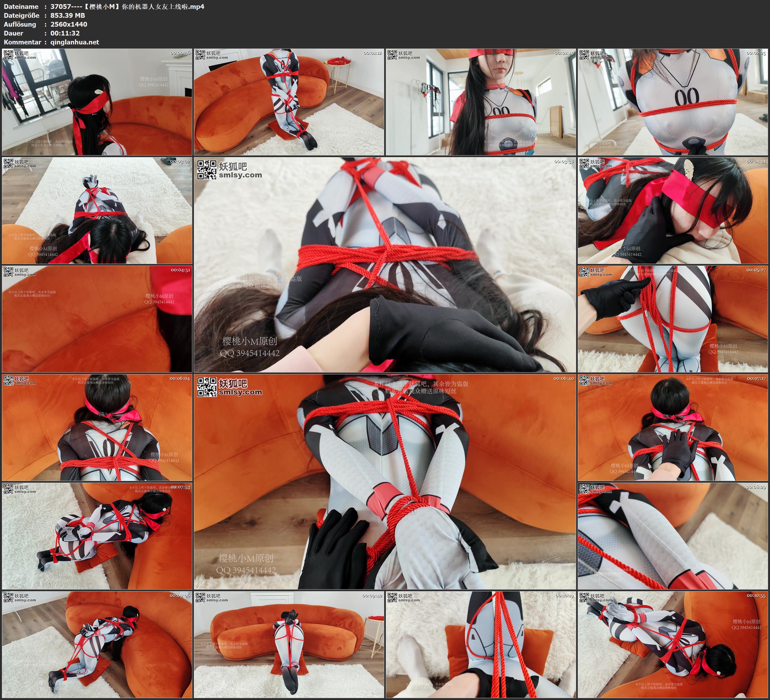
Task: Click the thumbnail at 00:06:04
Action: pyautogui.click(x=97, y=427)
